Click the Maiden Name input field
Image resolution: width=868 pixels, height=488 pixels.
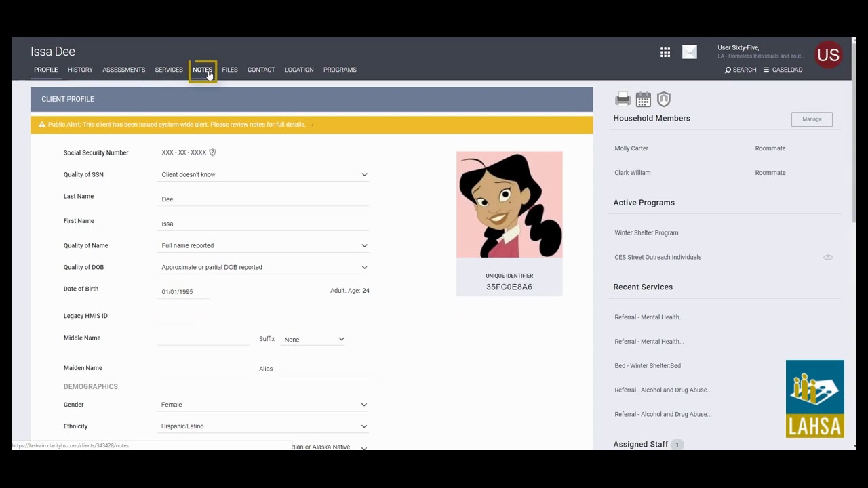(203, 368)
